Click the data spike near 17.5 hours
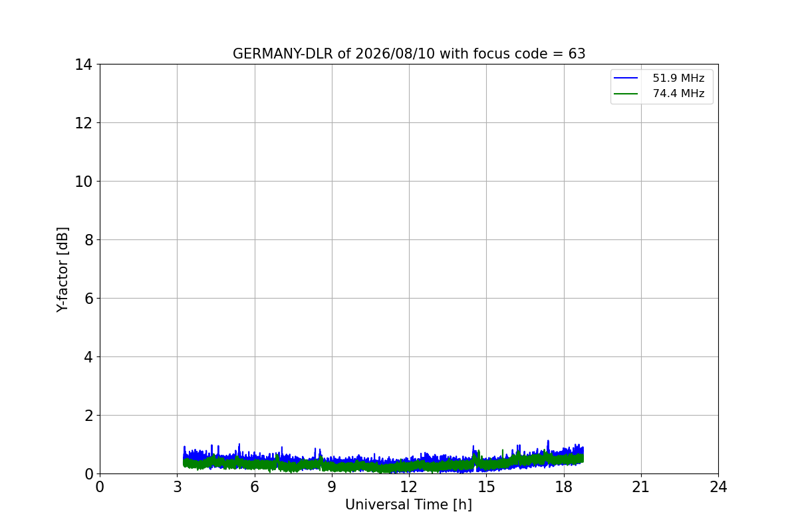The height and width of the screenshot is (532, 798). point(548,444)
